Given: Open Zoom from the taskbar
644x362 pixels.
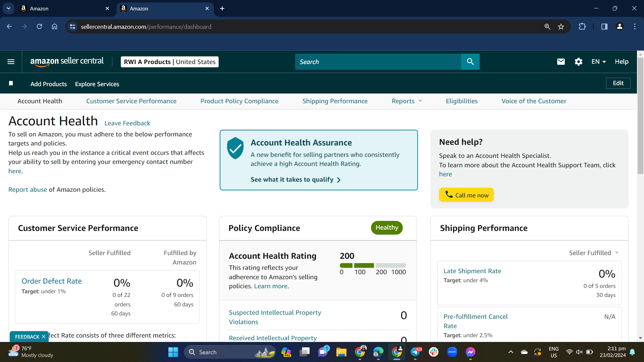Looking at the screenshot, I should click(452, 352).
